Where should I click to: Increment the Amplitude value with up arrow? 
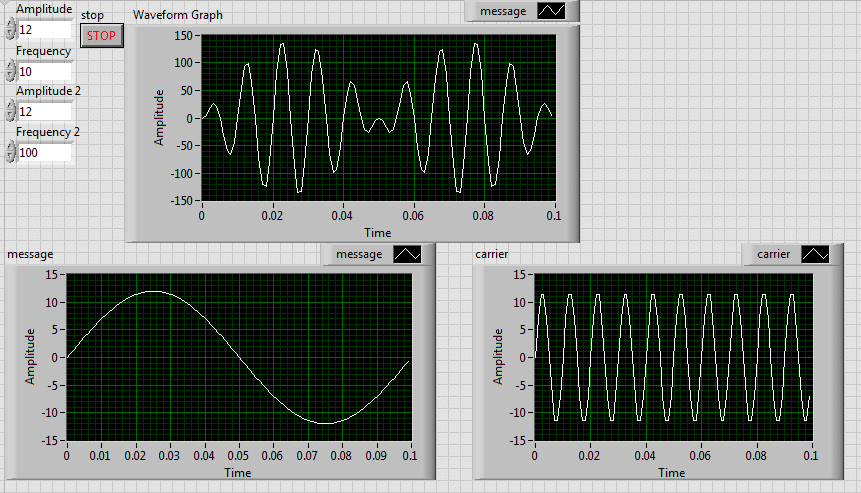point(10,25)
